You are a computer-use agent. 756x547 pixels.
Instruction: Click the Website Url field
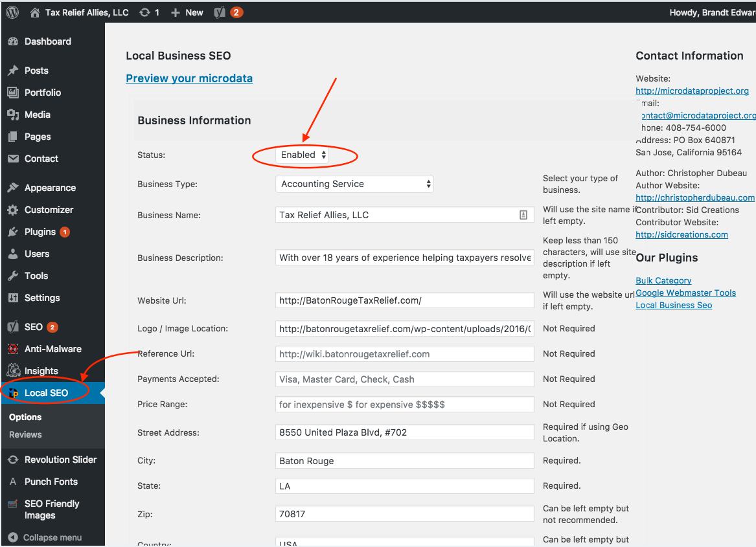404,300
